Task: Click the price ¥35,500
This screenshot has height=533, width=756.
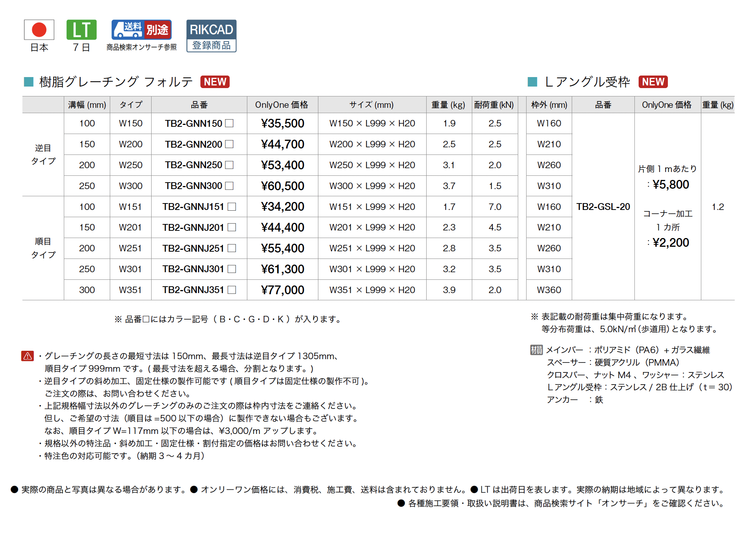Action: coord(282,123)
